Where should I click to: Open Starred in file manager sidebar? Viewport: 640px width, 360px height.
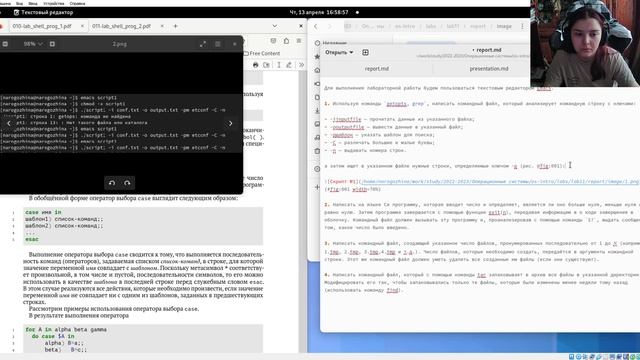coord(318,57)
